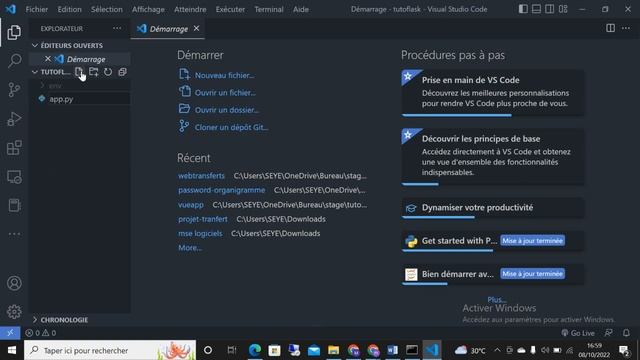Open Microsoft Edge from taskbar

click(255, 350)
